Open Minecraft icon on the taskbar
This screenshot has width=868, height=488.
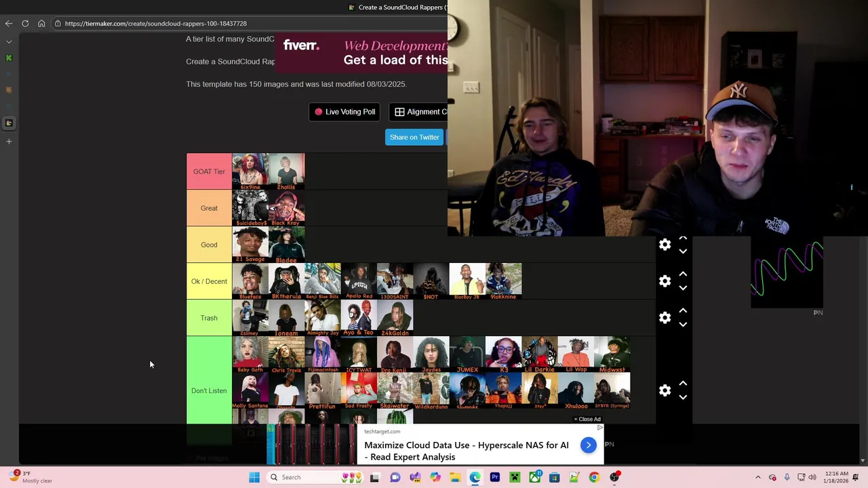(x=515, y=477)
